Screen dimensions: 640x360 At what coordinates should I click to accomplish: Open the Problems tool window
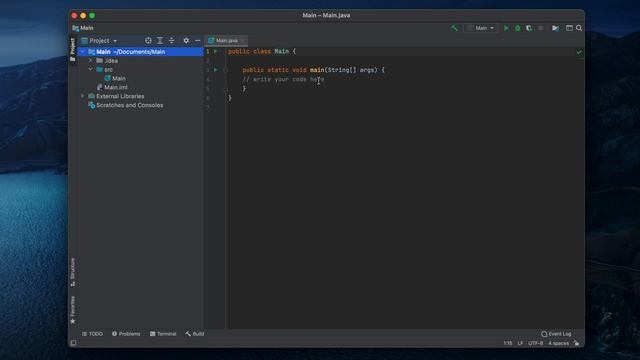click(x=126, y=334)
